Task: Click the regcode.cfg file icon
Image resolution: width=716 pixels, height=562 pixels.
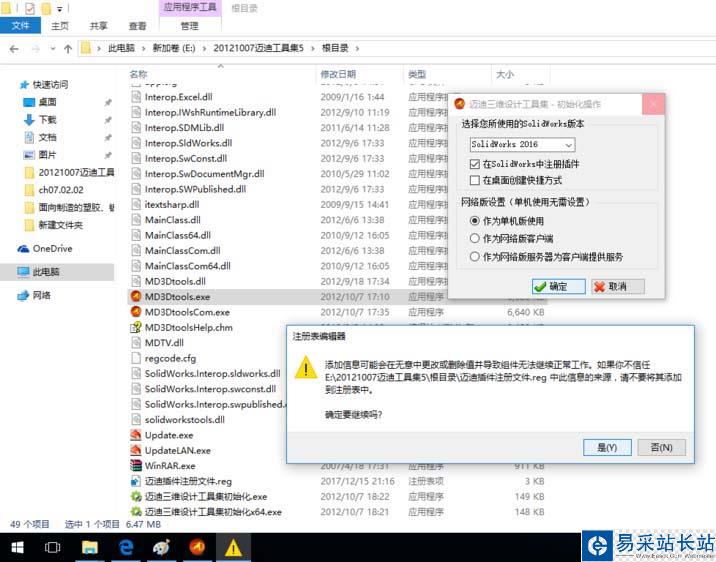Action: 136,358
